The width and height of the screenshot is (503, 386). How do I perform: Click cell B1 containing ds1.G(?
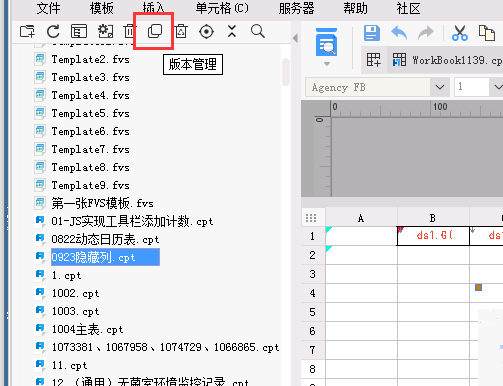point(433,236)
